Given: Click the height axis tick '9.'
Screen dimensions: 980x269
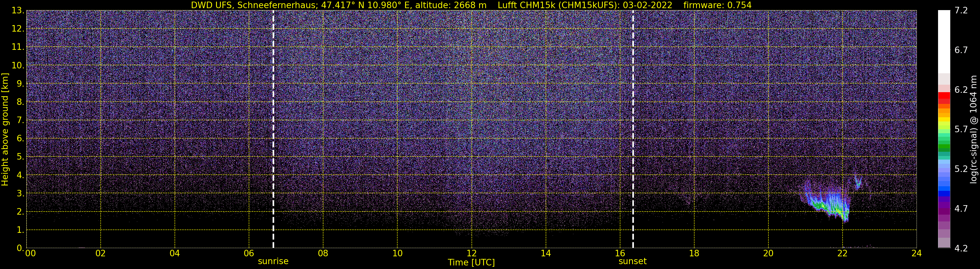Looking at the screenshot, I should [20, 83].
